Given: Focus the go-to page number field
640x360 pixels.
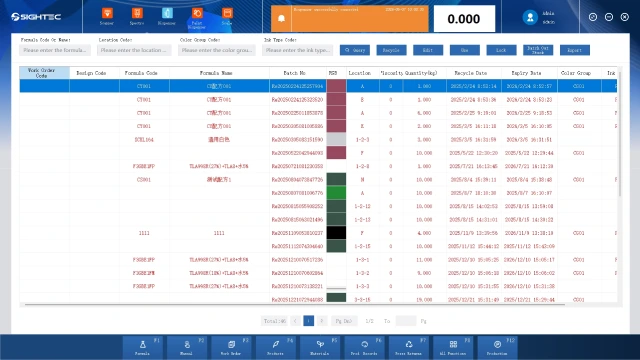Looking at the screenshot, I should click(x=406, y=321).
